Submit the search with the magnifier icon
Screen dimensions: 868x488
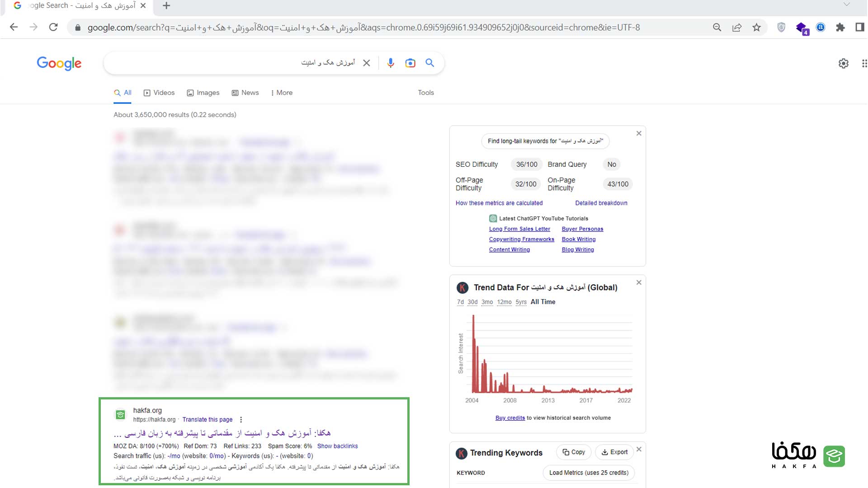coord(430,63)
